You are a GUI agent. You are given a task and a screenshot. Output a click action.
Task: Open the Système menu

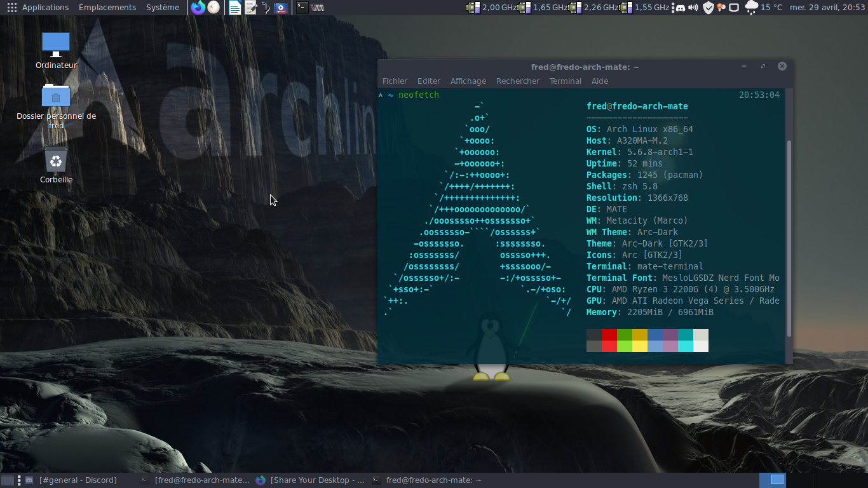(x=163, y=8)
